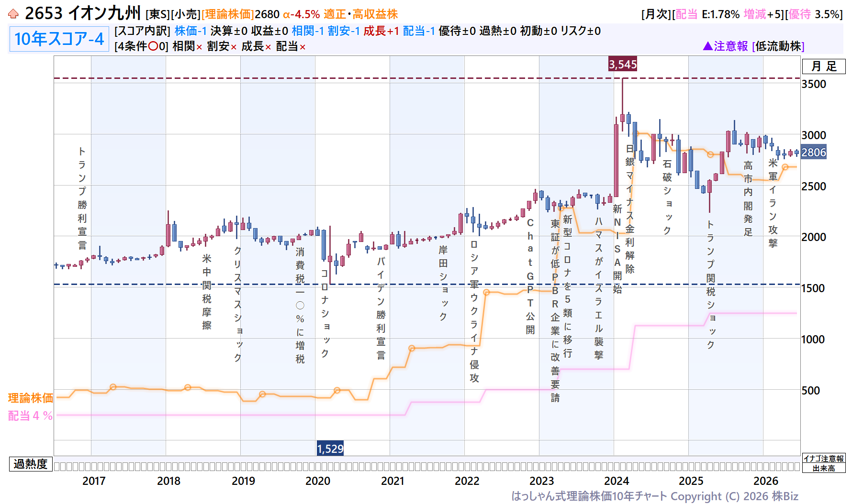Click the 相関× condition result
The height and width of the screenshot is (504, 852).
[x=188, y=46]
